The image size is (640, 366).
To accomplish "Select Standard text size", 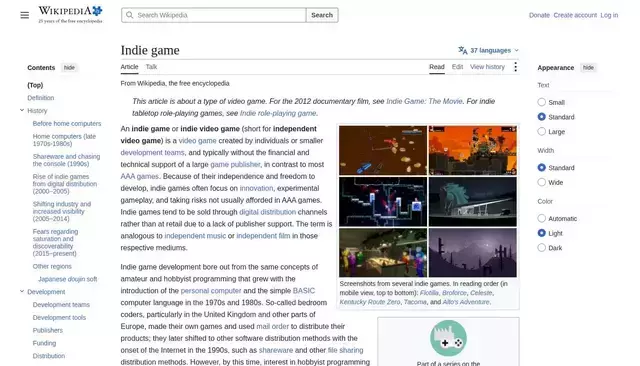I will (x=541, y=117).
